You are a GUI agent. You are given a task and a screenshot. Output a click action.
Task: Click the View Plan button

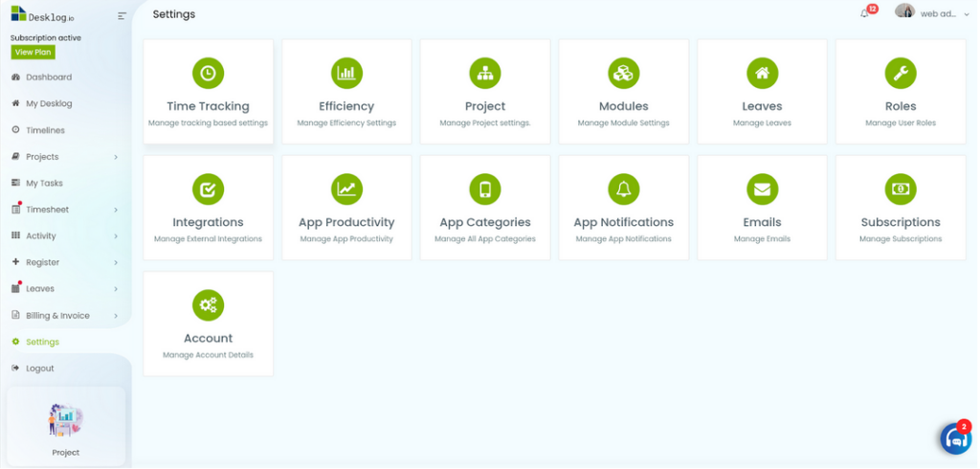point(33,52)
